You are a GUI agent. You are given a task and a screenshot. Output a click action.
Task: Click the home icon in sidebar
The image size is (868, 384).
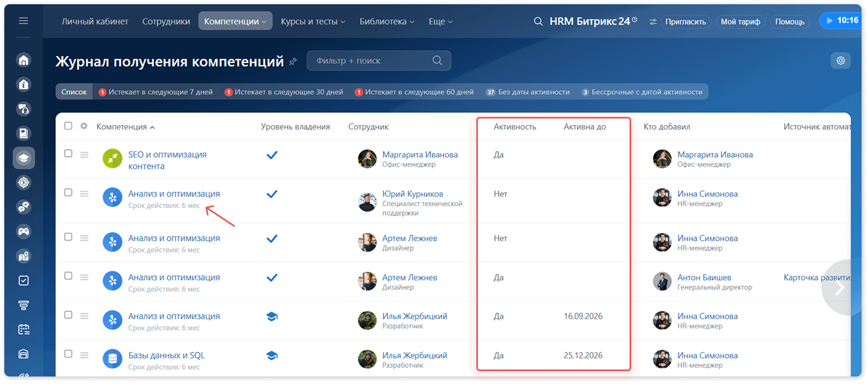pyautogui.click(x=24, y=60)
